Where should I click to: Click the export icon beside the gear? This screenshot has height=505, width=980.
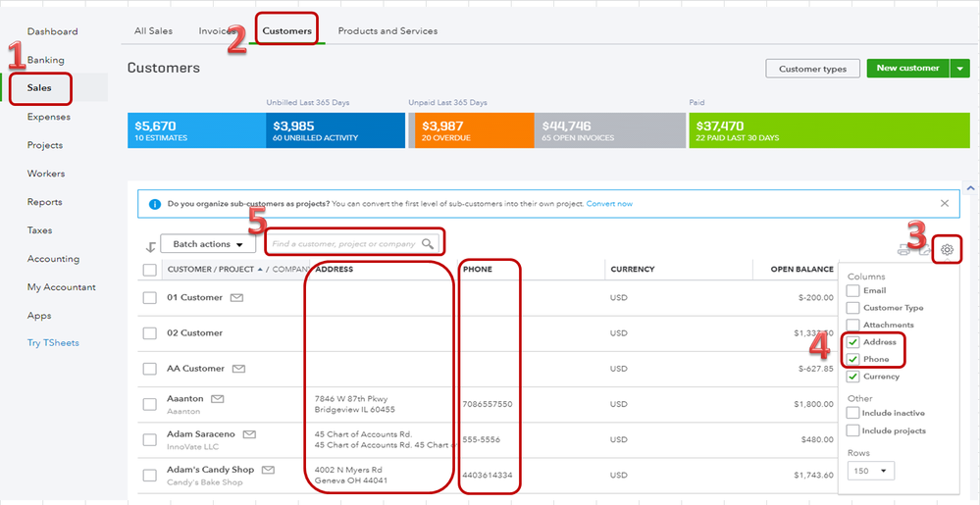coord(925,251)
